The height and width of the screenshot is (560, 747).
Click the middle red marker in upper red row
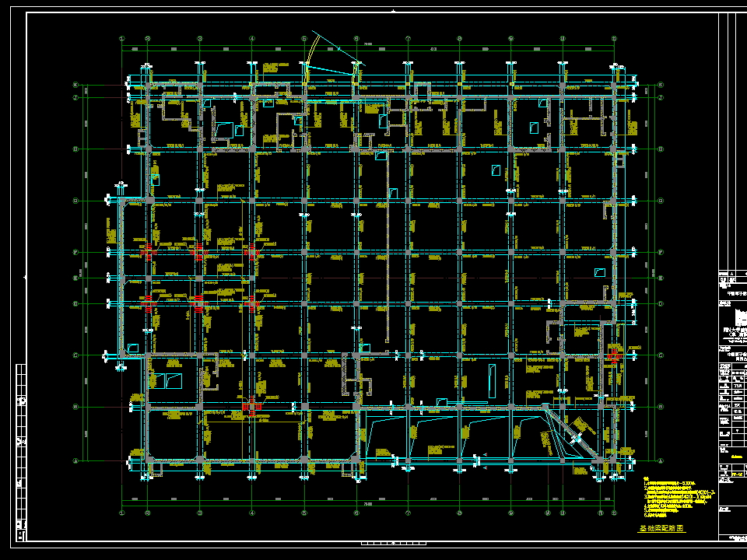(199, 251)
